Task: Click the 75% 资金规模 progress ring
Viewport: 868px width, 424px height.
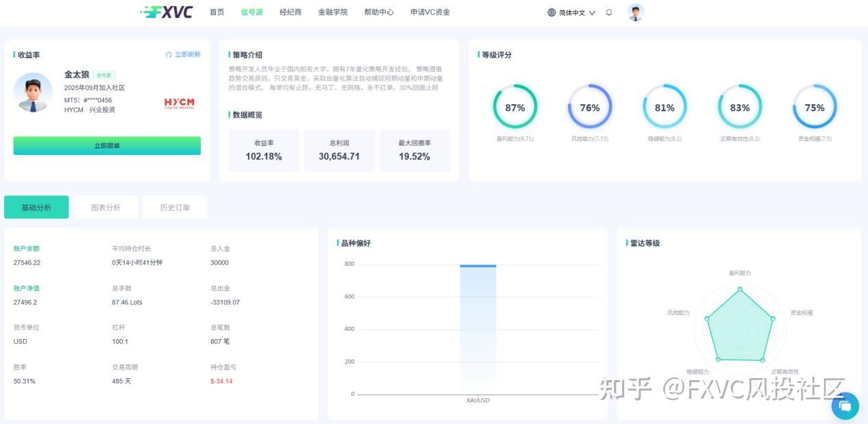Action: pos(815,108)
